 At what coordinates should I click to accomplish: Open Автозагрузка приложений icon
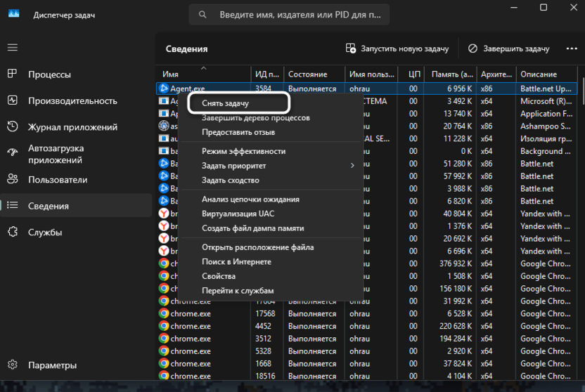[x=13, y=152]
